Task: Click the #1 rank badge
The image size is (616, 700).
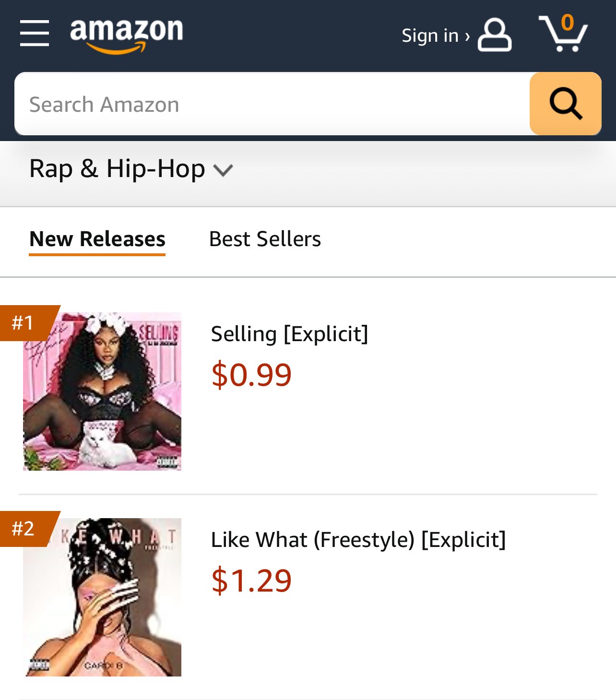Action: pos(26,323)
